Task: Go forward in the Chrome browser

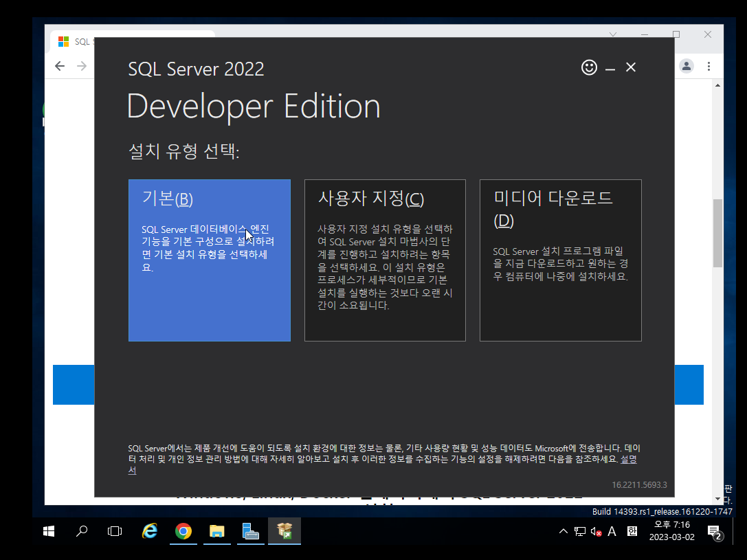Action: [x=82, y=66]
